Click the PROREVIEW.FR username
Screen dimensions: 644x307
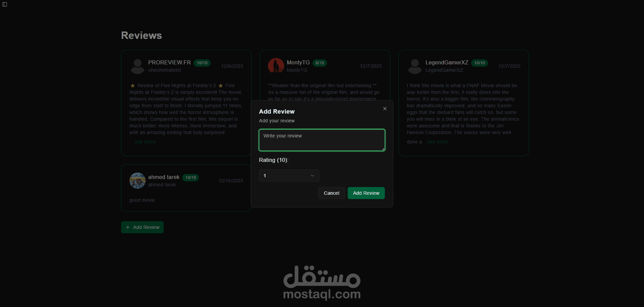[169, 62]
